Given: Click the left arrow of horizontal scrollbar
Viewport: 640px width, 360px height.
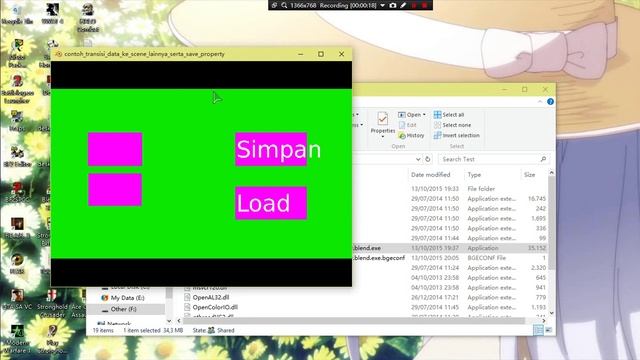Looking at the screenshot, I should (x=179, y=321).
